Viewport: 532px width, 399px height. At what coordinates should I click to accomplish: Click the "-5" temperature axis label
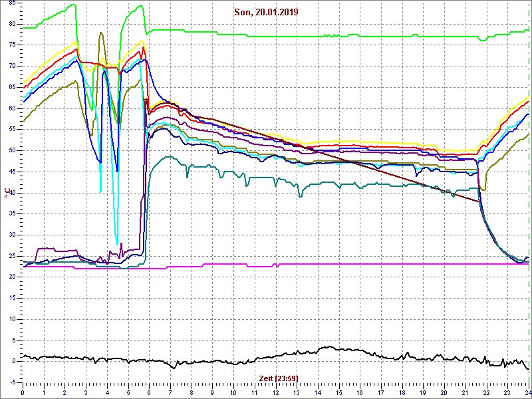12,383
